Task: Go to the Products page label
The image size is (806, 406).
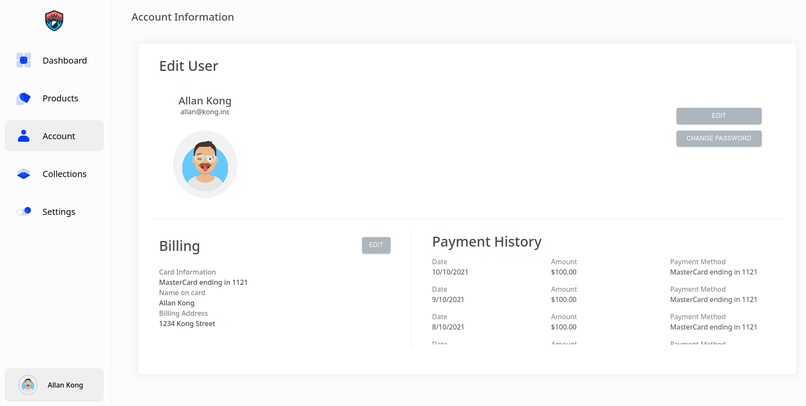Action: [60, 98]
